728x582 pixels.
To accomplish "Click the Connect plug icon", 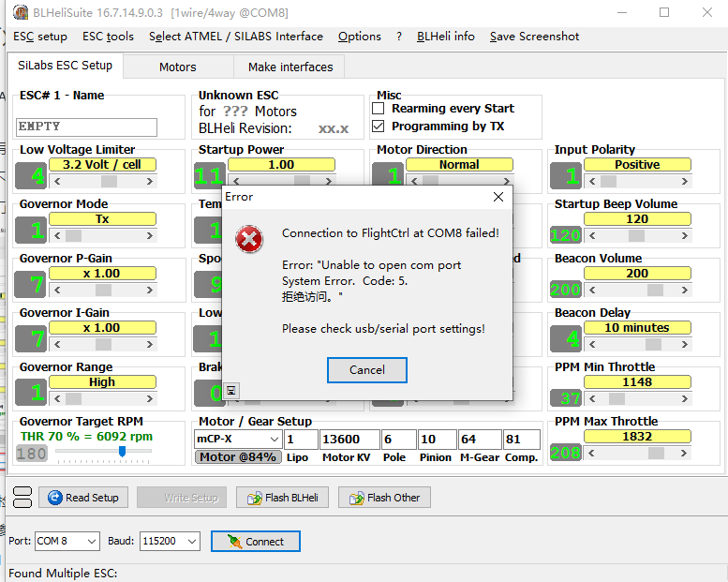I will 234,541.
